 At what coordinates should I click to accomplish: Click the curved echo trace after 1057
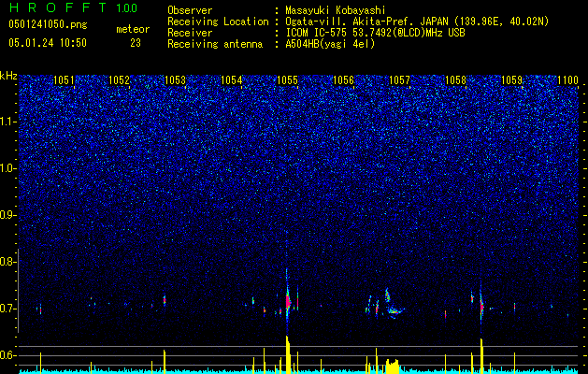[393, 305]
